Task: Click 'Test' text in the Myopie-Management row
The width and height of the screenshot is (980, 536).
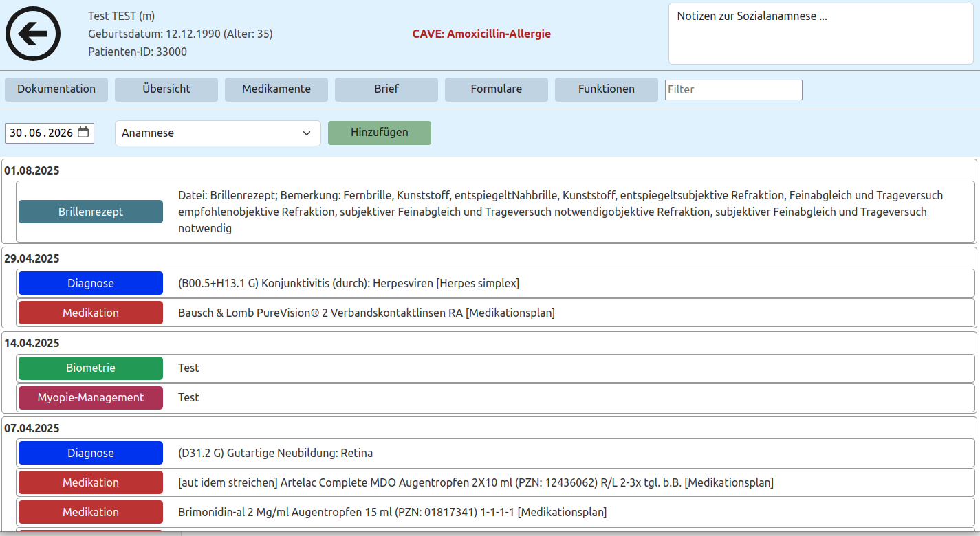Action: coord(188,397)
